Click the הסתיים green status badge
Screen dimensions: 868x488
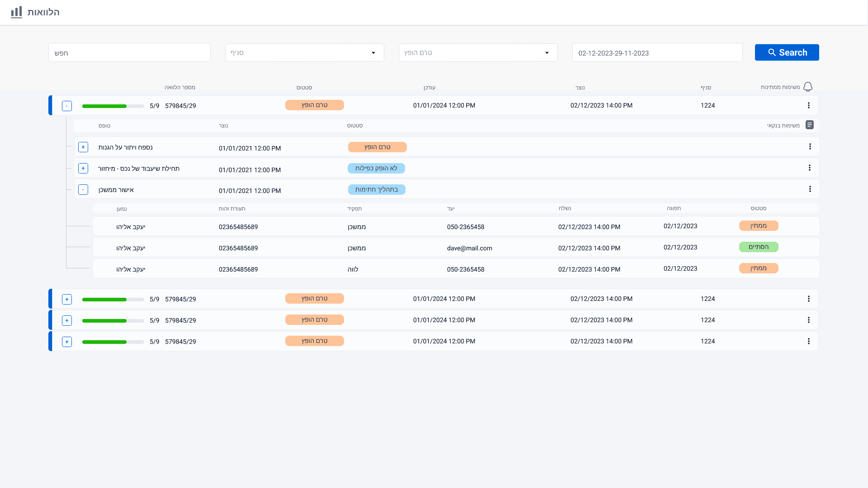click(758, 247)
